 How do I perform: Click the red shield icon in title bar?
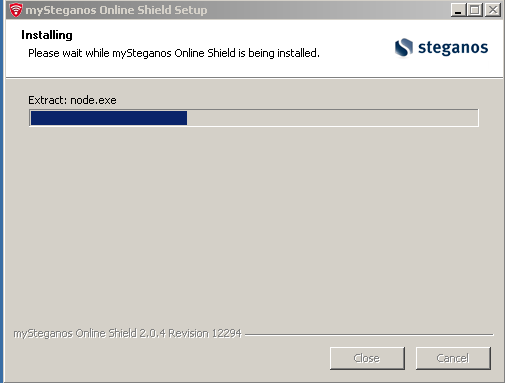pos(15,10)
